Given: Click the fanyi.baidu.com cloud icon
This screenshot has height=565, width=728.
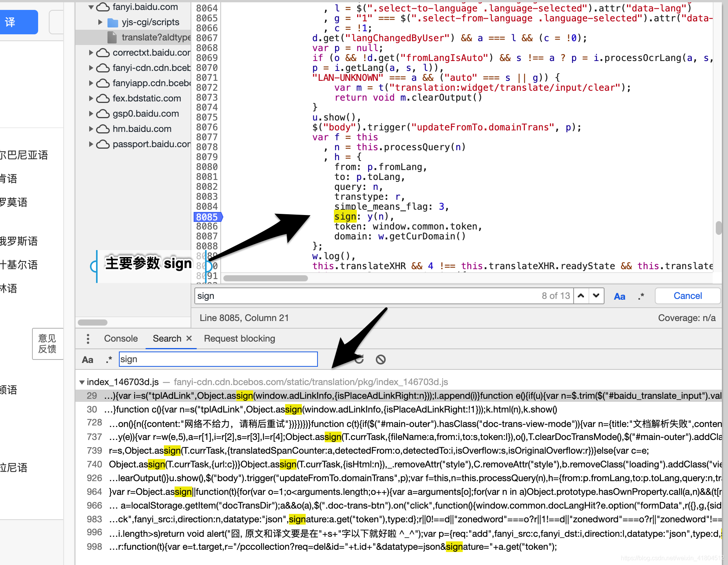Looking at the screenshot, I should pos(103,7).
